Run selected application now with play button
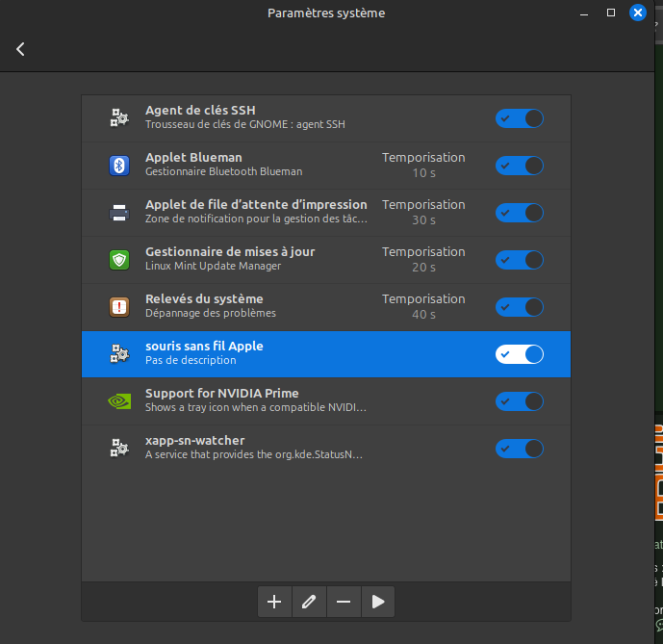The height and width of the screenshot is (644, 663). pos(378,602)
